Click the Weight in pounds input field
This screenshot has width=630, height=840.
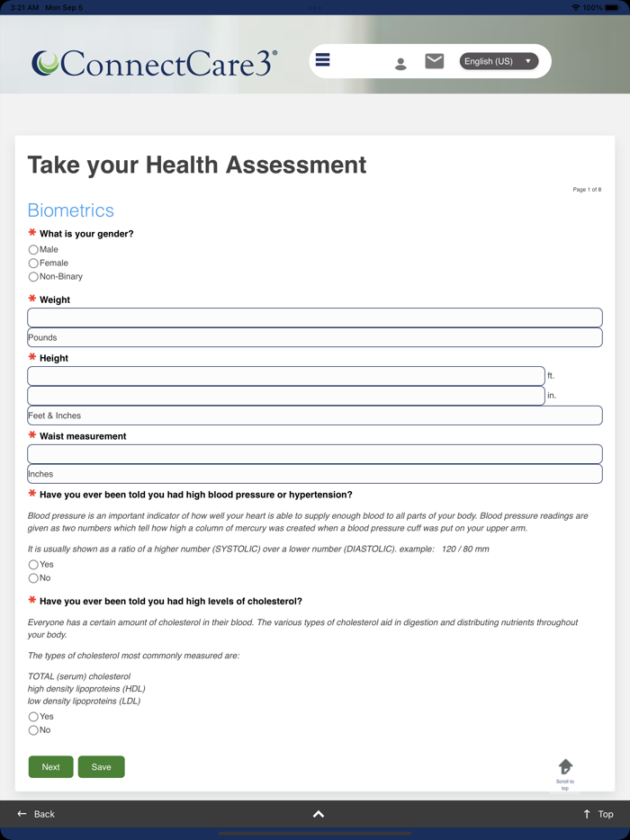pos(314,317)
